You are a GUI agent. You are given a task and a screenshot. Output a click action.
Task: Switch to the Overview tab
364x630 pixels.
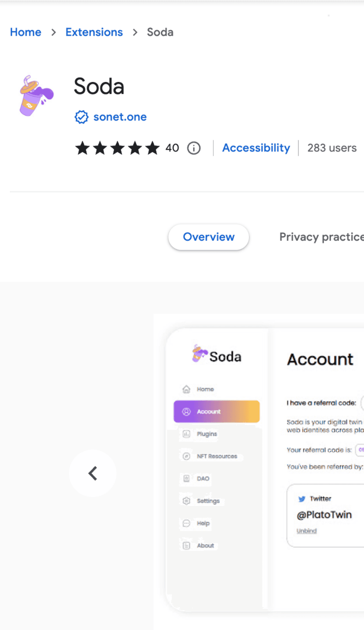(208, 237)
